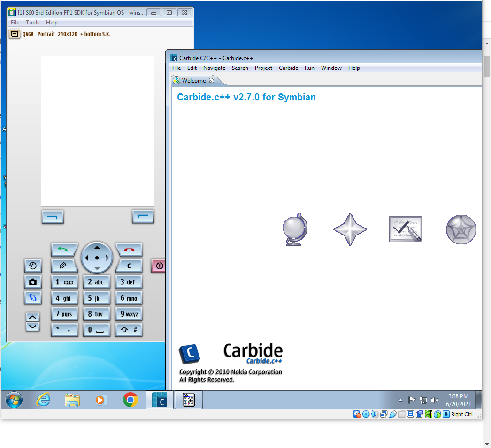Click the network tray icon
The image size is (491, 448).
tap(423, 400)
